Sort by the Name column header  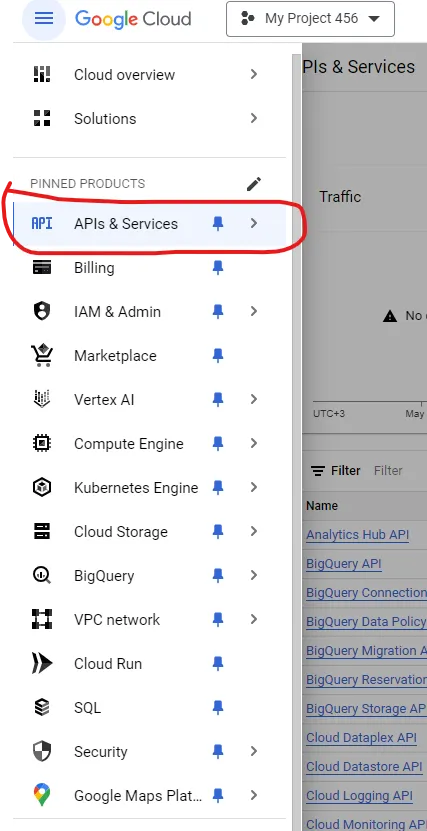pyautogui.click(x=322, y=506)
